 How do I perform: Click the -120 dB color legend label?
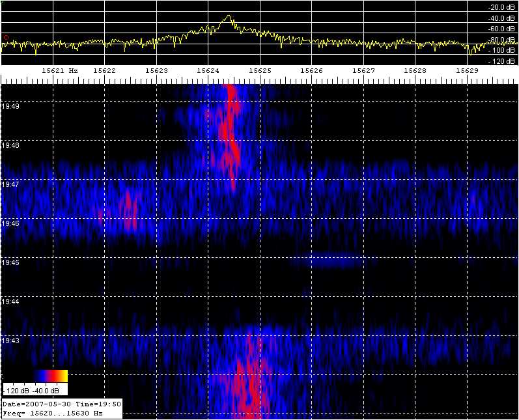(x=16, y=391)
